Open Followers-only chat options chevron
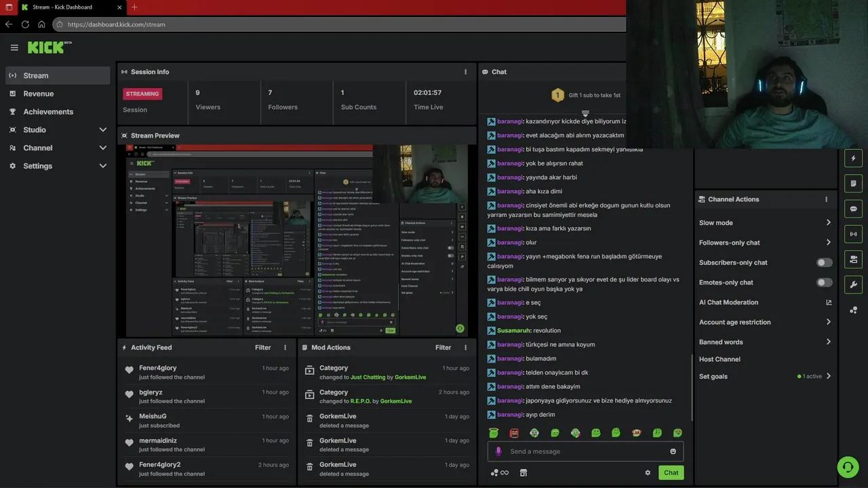Viewport: 868px width, 488px height. pos(828,243)
